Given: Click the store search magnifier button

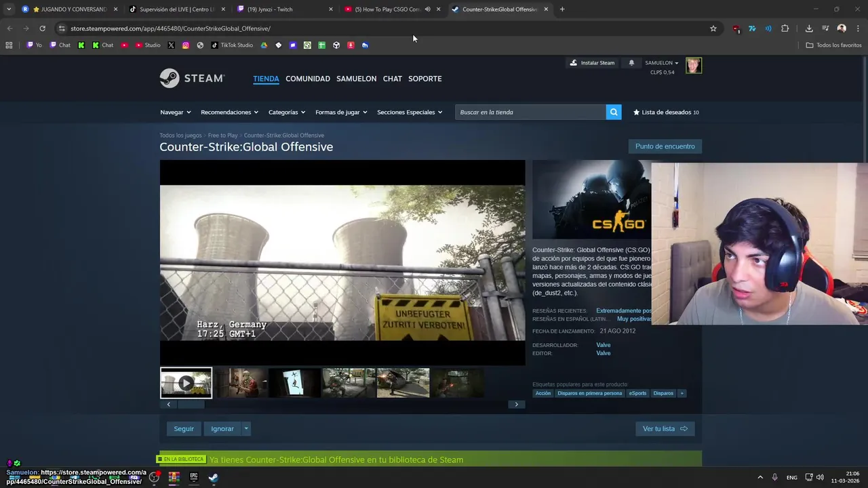Looking at the screenshot, I should click(614, 112).
